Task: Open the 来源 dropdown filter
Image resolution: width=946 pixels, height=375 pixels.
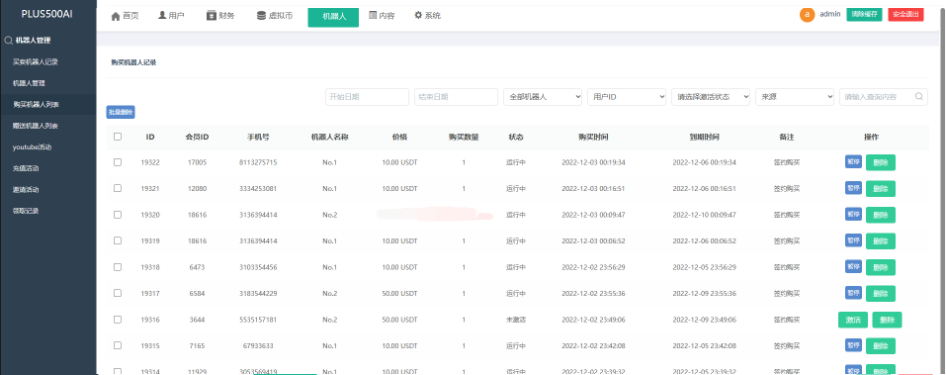Action: [x=795, y=96]
